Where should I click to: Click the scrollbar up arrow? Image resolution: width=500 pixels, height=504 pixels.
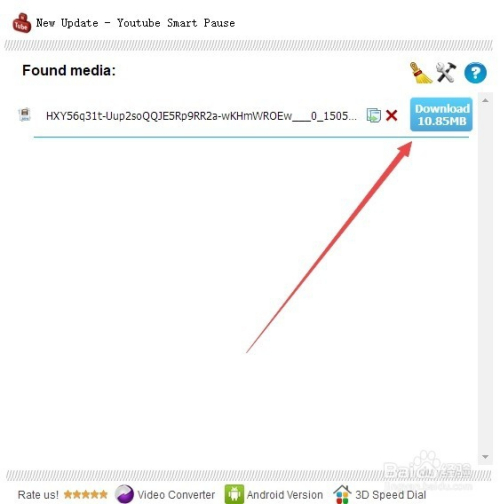pos(485,100)
